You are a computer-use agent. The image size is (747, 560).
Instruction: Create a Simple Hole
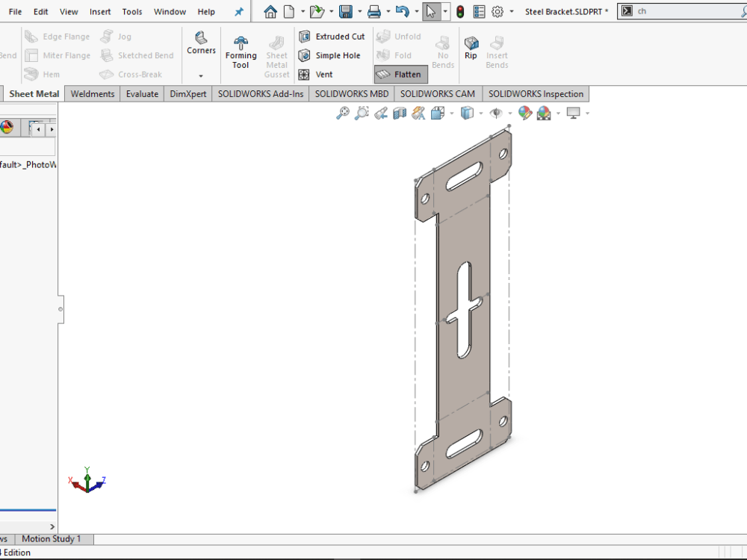coord(332,55)
